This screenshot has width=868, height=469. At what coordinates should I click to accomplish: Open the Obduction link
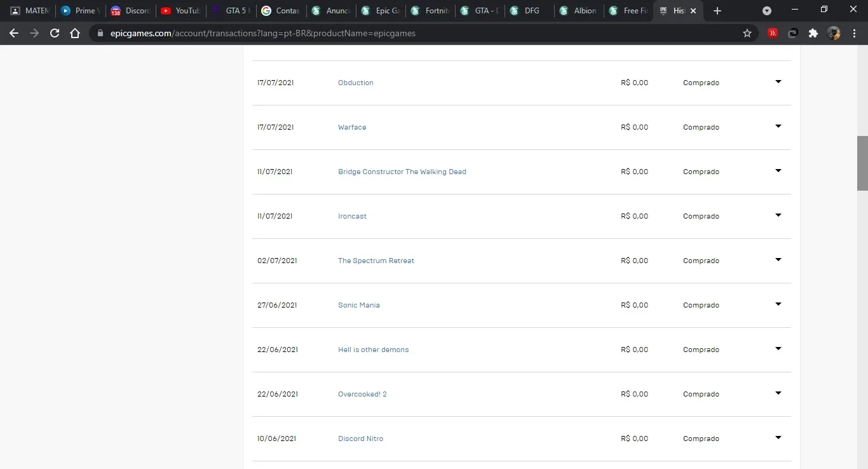356,83
